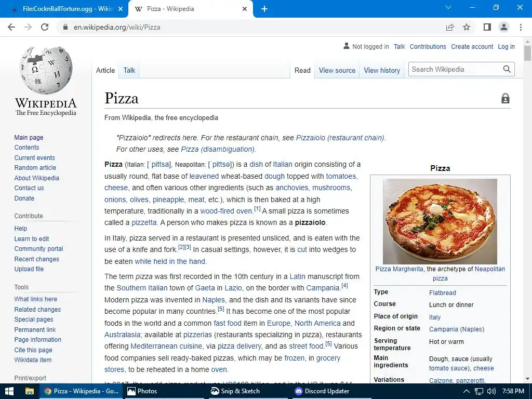Share this page via the share icon

[x=450, y=27]
